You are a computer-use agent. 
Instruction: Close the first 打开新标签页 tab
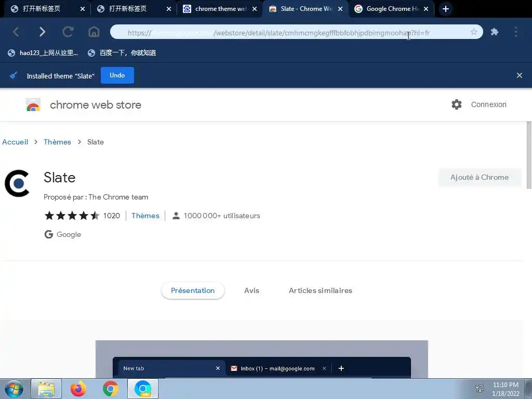point(83,9)
